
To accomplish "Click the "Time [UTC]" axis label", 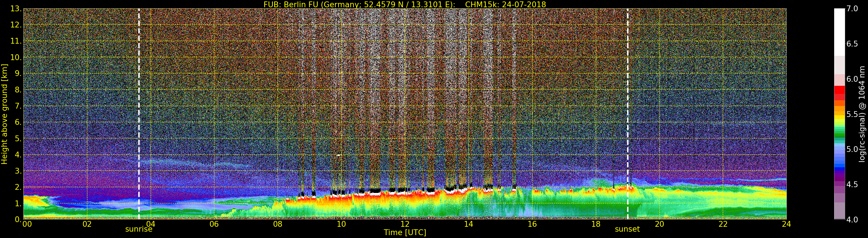I will pos(405,233).
